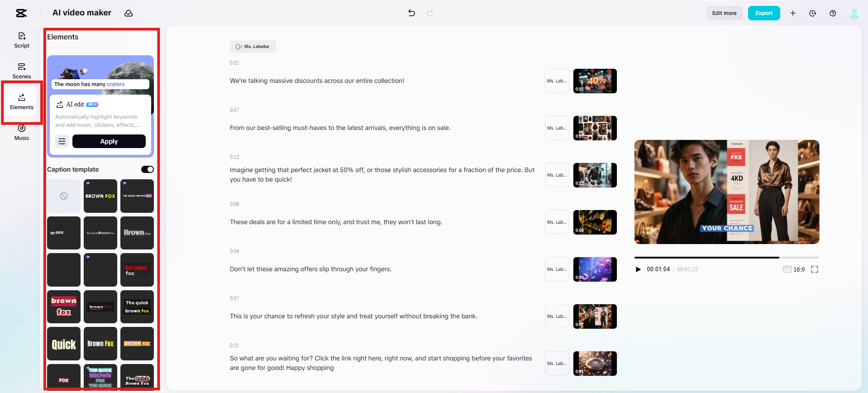Play the video preview
Image resolution: width=868 pixels, height=393 pixels.
tap(638, 269)
